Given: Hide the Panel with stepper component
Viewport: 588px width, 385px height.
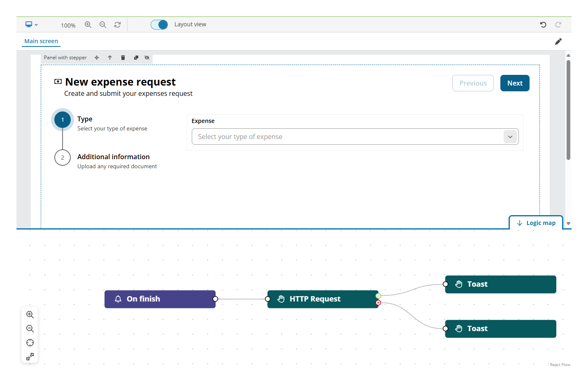Looking at the screenshot, I should [x=147, y=58].
